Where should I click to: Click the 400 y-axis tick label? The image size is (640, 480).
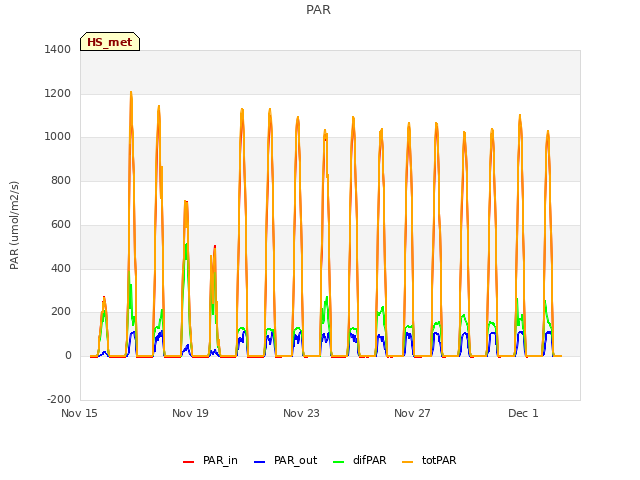(x=61, y=269)
